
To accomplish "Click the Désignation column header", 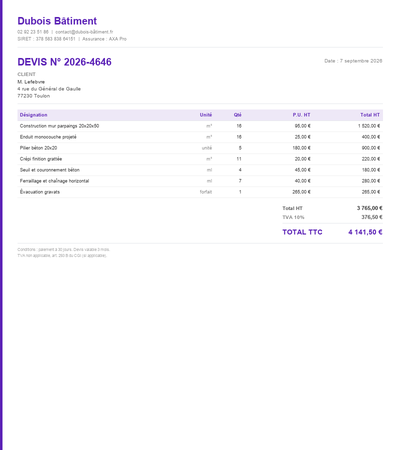I will coord(33,115).
